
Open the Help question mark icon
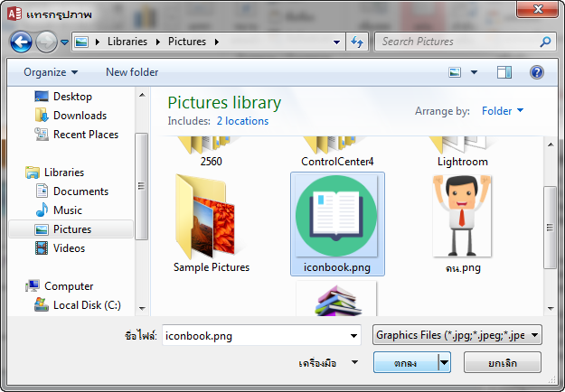coord(536,72)
